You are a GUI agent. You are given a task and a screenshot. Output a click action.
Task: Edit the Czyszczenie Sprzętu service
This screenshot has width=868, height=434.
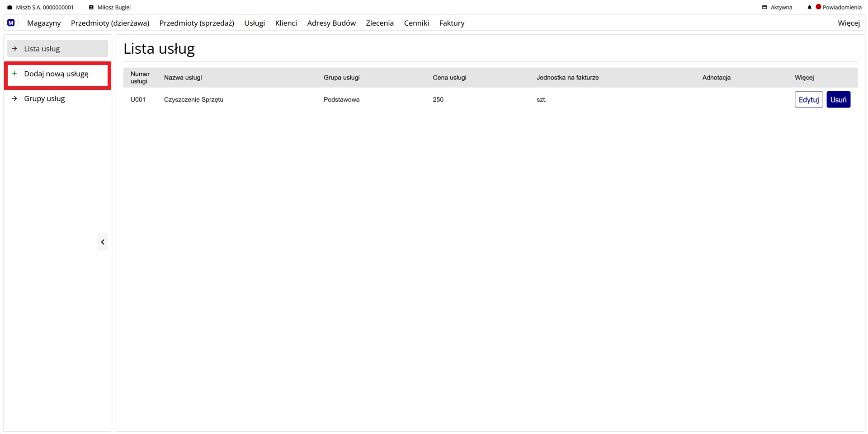[808, 100]
